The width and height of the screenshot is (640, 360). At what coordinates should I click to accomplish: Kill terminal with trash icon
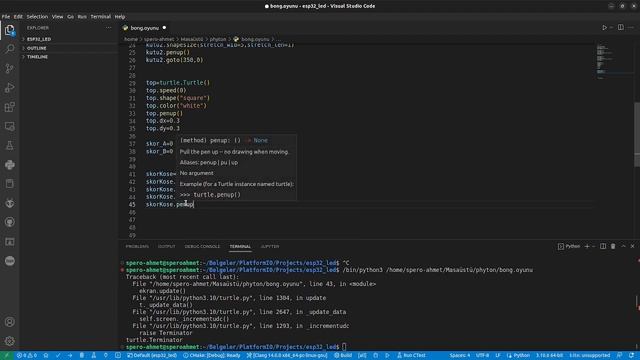point(613,246)
